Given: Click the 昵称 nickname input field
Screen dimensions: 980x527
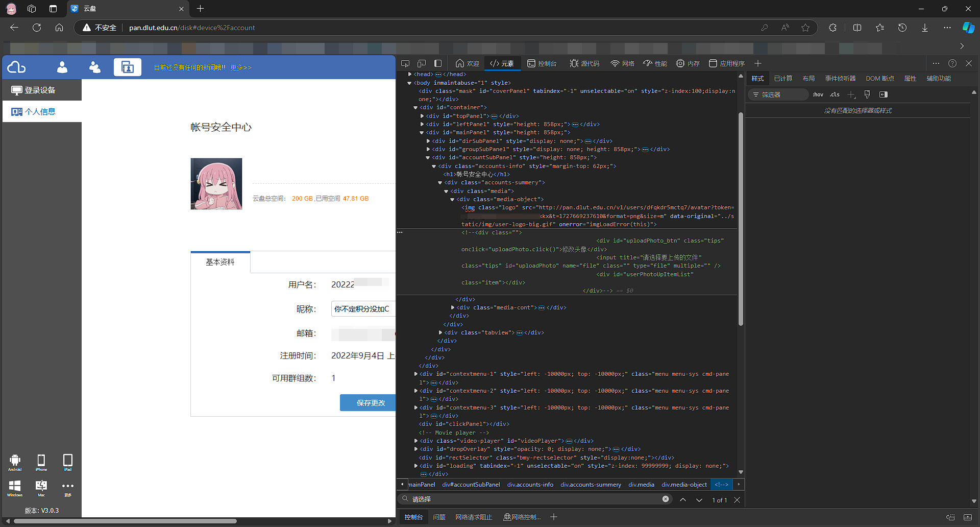Looking at the screenshot, I should [x=363, y=309].
